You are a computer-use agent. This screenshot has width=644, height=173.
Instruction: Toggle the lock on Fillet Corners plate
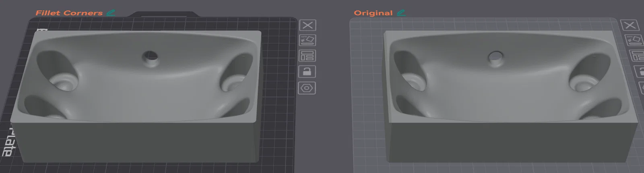coord(307,72)
